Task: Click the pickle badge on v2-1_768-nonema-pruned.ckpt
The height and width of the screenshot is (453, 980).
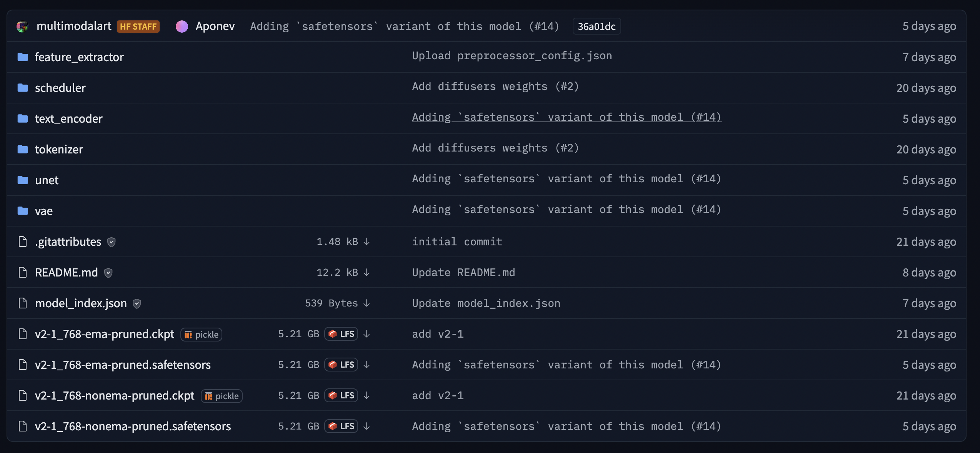Action: tap(221, 396)
